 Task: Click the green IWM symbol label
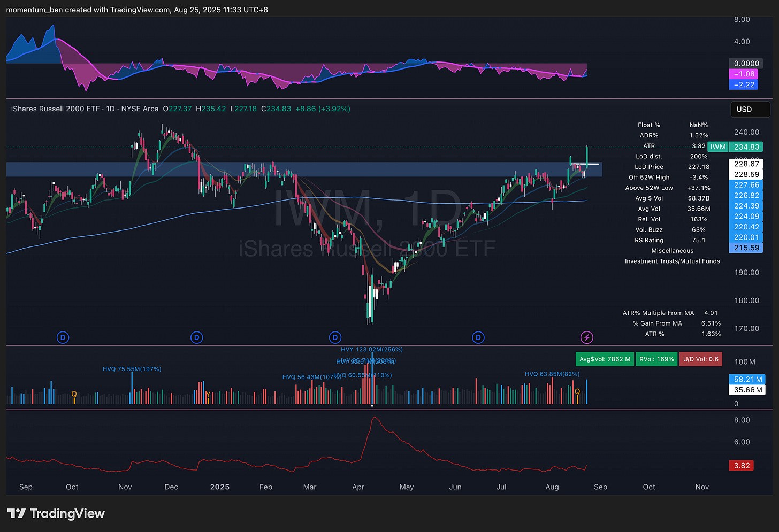click(x=718, y=147)
